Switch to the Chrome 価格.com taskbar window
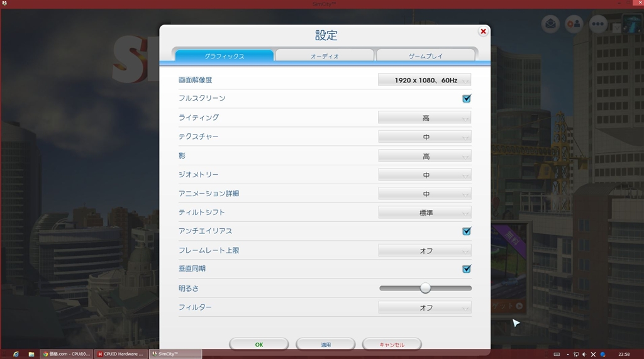 pyautogui.click(x=67, y=354)
